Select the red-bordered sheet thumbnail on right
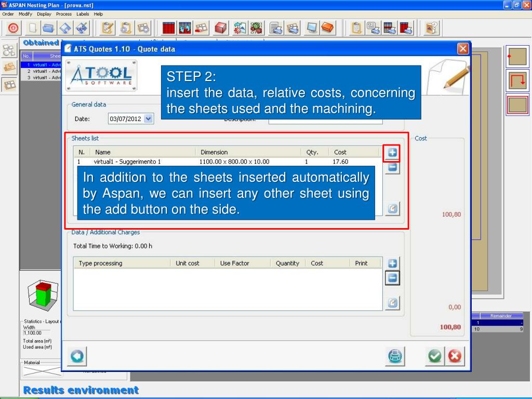This screenshot has height=399, width=532. pos(517,105)
